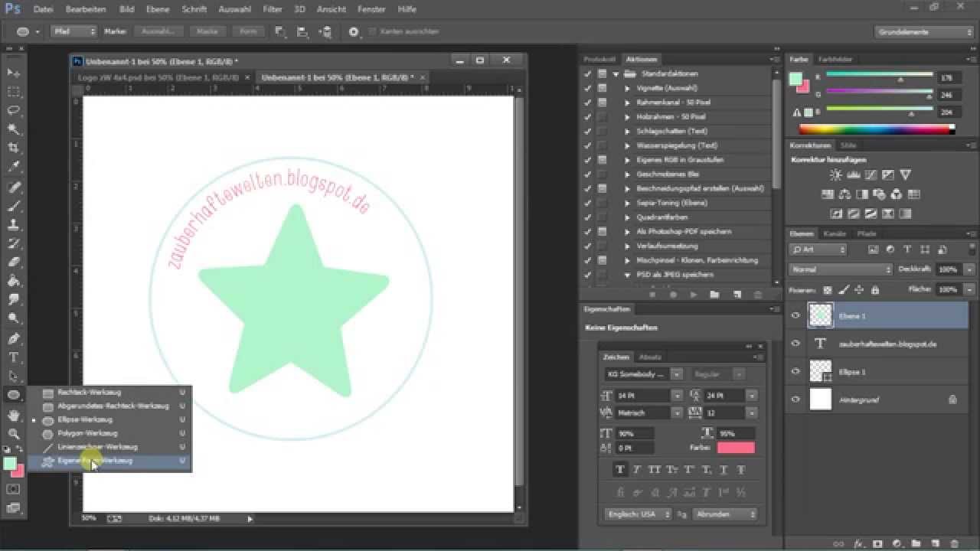Viewport: 980px width, 551px height.
Task: Add Levels adjustment histogram icon
Action: click(854, 175)
